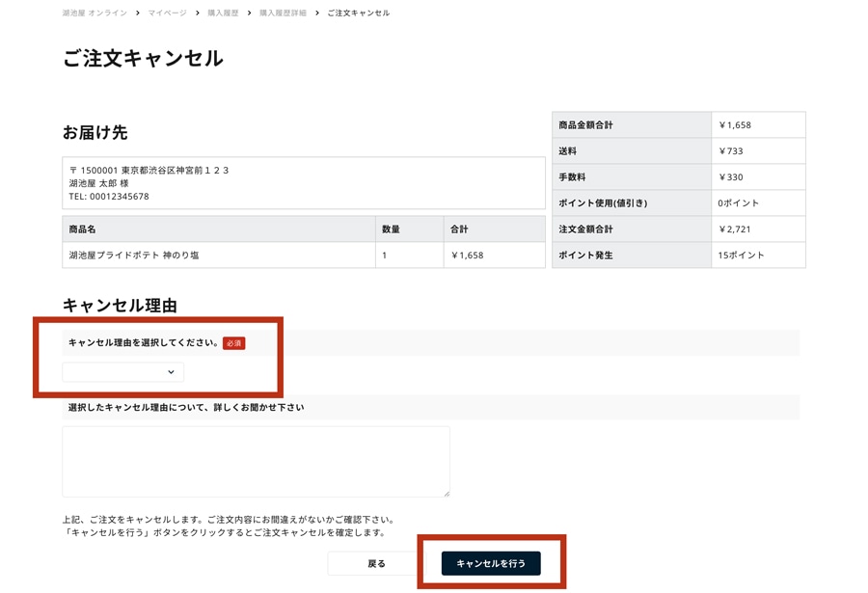Focus the cancel reason details text area
This screenshot has width=868, height=593.
[x=256, y=461]
